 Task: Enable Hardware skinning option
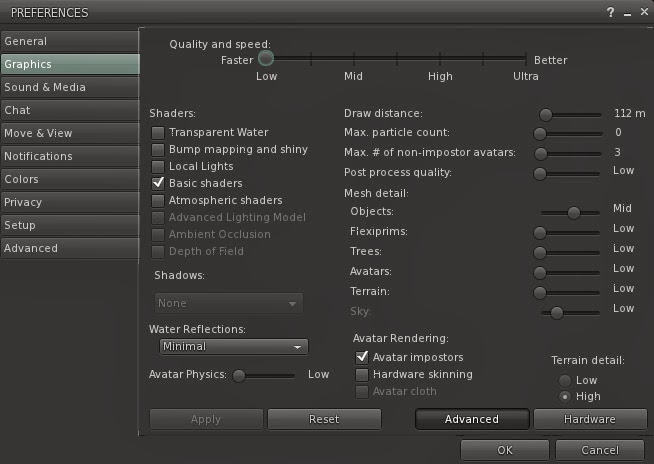click(x=362, y=374)
